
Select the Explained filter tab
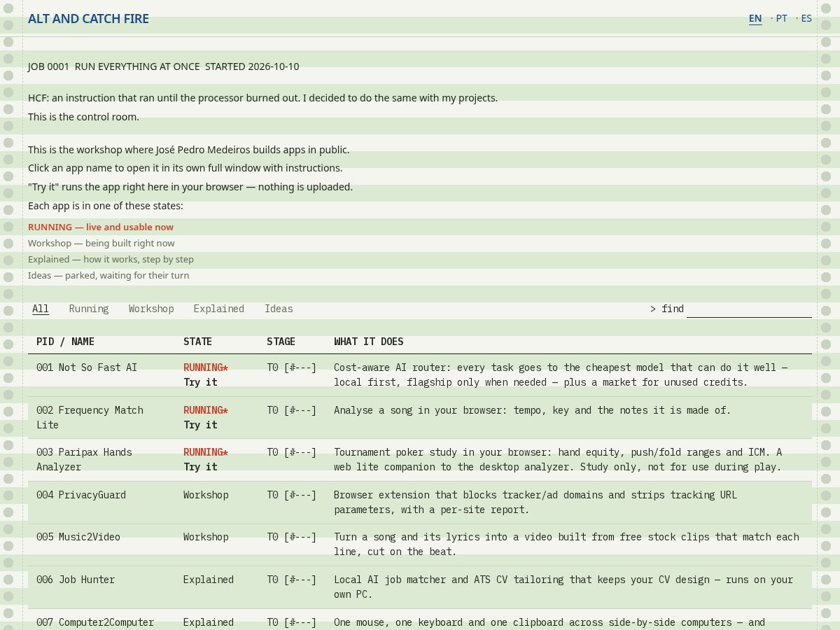[219, 309]
